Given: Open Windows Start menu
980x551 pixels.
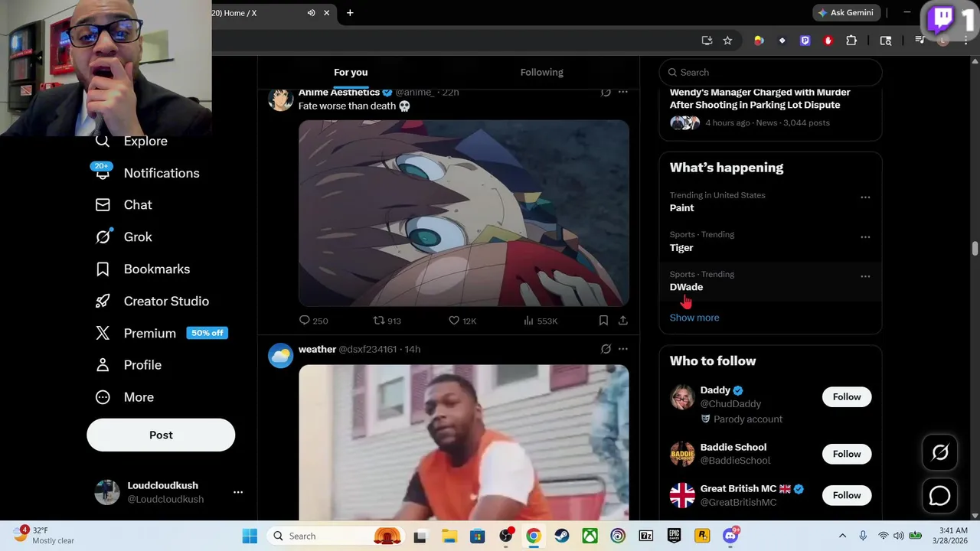Looking at the screenshot, I should point(250,536).
